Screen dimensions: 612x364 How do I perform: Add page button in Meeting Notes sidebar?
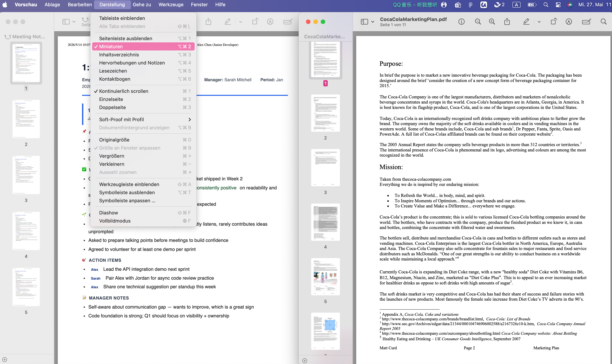tap(5, 360)
